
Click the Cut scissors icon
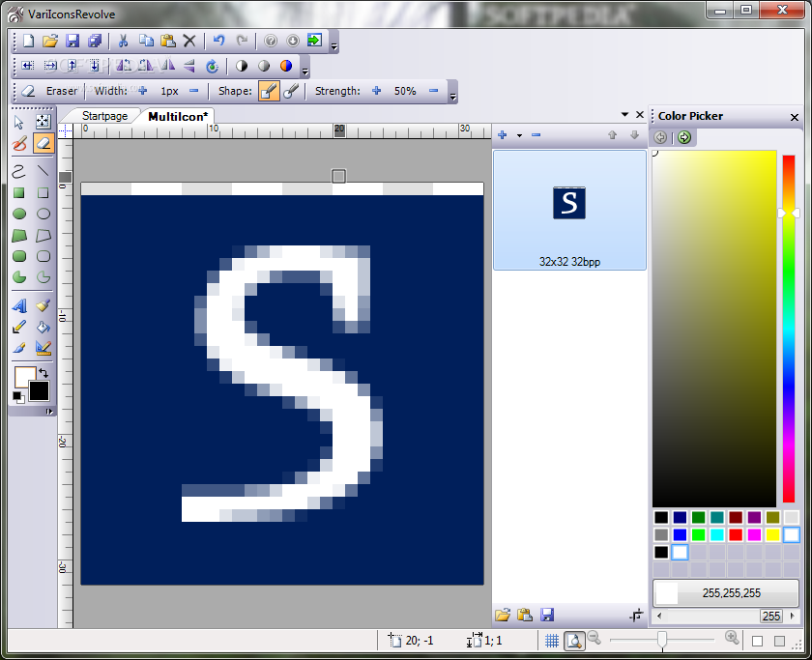123,41
